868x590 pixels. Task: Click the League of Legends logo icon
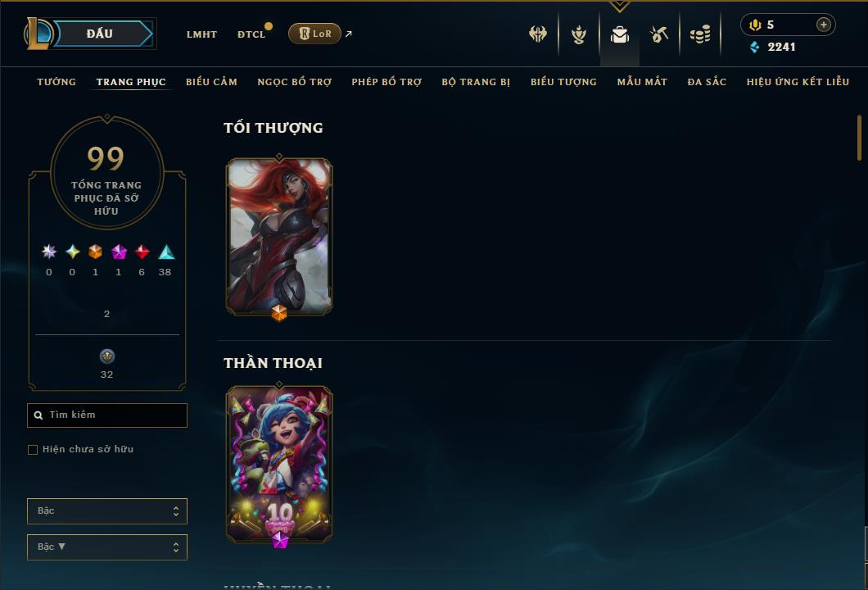coord(38,34)
